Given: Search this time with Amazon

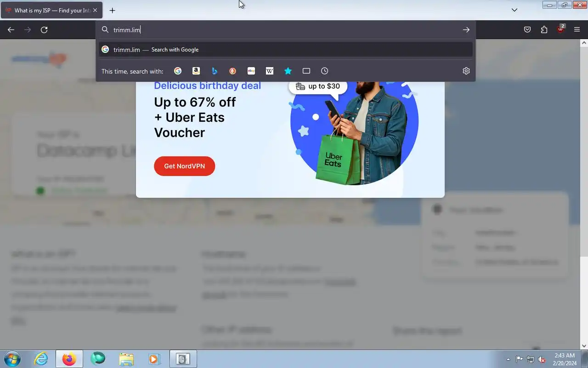Looking at the screenshot, I should 196,71.
